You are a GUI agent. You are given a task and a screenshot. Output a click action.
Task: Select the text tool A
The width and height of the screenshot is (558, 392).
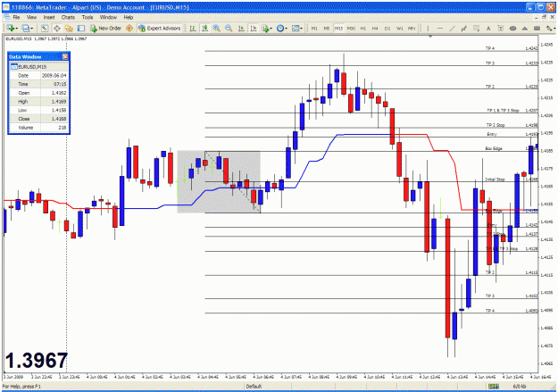coord(488,28)
